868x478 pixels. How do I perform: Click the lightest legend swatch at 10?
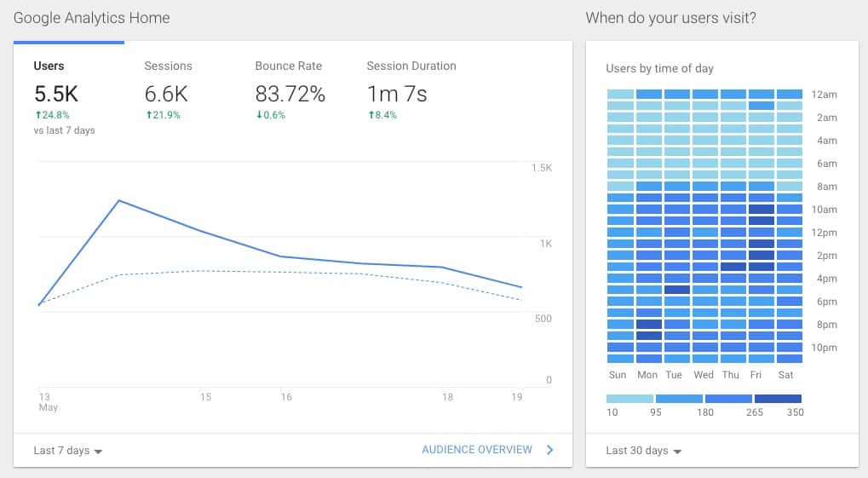pyautogui.click(x=629, y=398)
